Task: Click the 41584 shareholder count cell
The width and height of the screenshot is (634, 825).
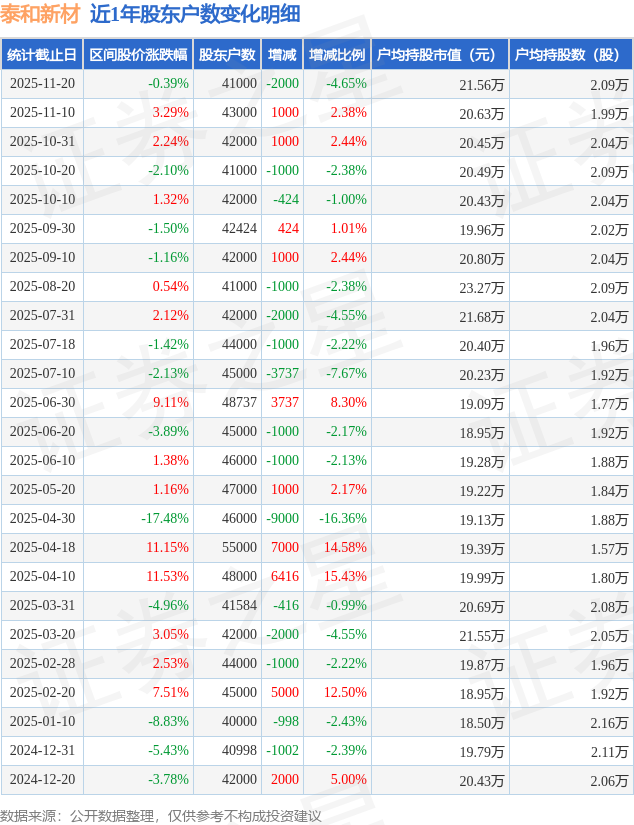Action: [x=238, y=606]
